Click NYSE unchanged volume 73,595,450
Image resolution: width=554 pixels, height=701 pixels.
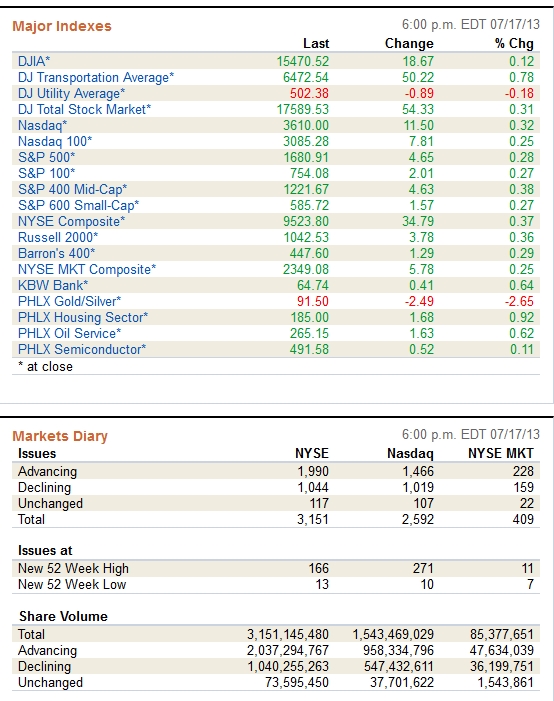297,683
